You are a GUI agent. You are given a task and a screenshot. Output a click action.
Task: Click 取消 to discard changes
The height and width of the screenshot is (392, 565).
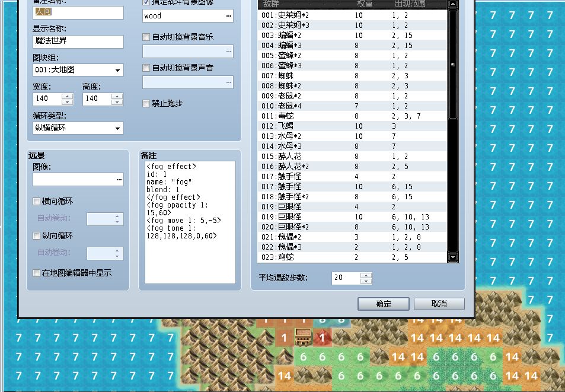[x=439, y=304]
